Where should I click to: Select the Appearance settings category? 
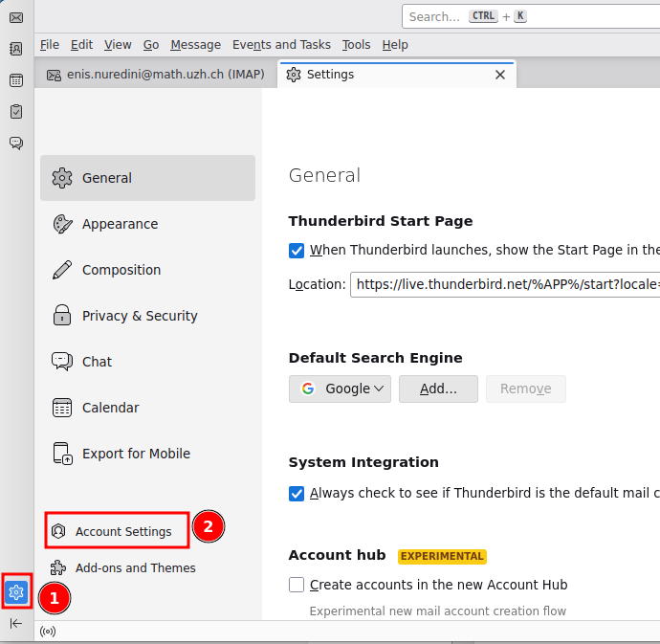pos(147,224)
